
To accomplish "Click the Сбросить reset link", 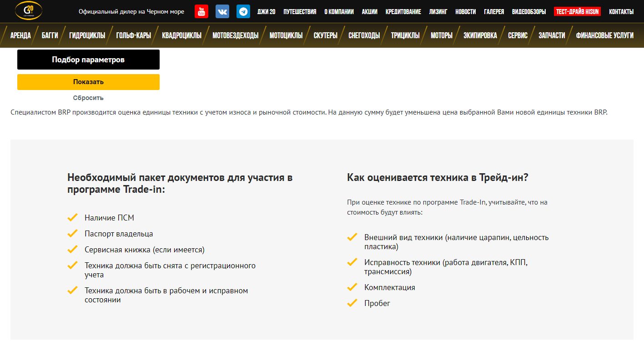I will click(88, 98).
